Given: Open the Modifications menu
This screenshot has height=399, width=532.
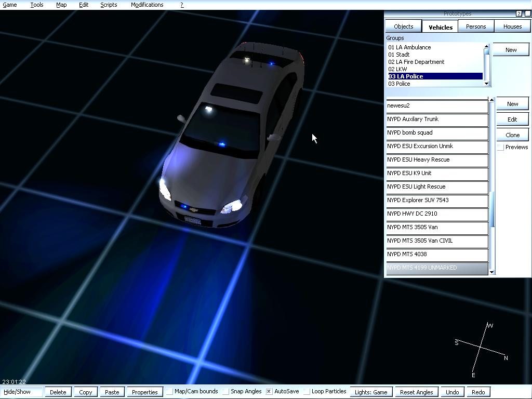Looking at the screenshot, I should [147, 5].
